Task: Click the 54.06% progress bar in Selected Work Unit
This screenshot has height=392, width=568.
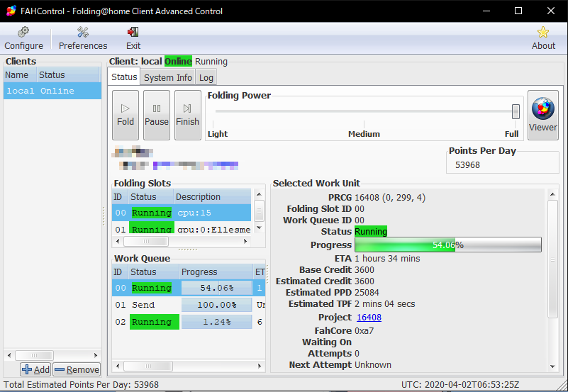Action: 448,245
